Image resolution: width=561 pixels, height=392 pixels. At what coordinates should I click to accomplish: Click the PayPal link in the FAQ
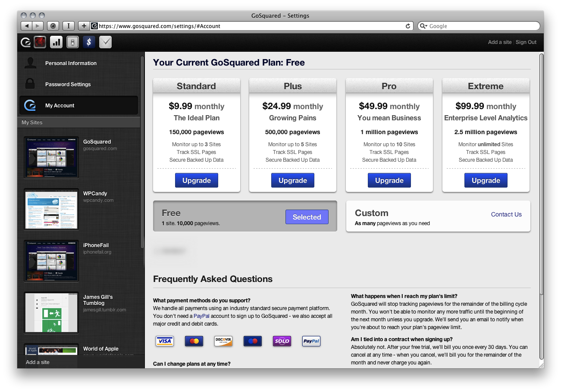tap(201, 316)
